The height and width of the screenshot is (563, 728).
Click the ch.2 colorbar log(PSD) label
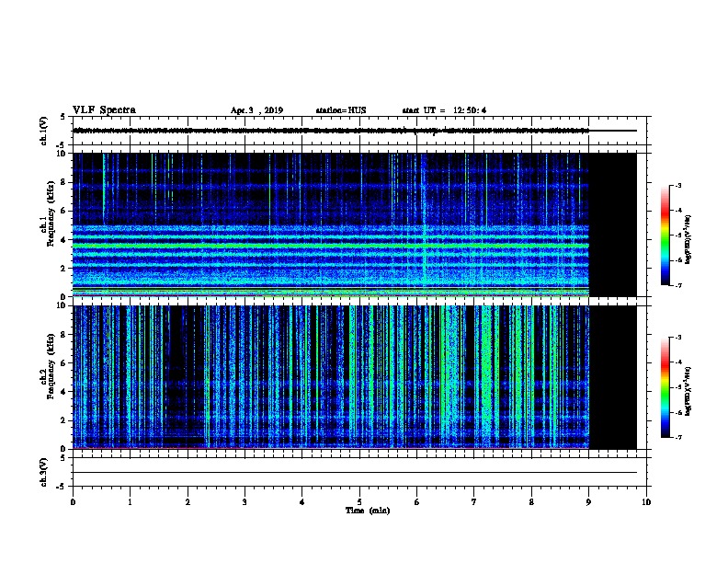coord(688,392)
